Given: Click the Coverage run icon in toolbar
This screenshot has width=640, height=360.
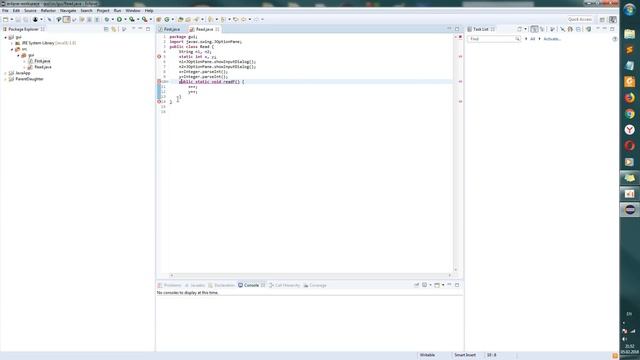Looking at the screenshot, I should (x=132, y=19).
